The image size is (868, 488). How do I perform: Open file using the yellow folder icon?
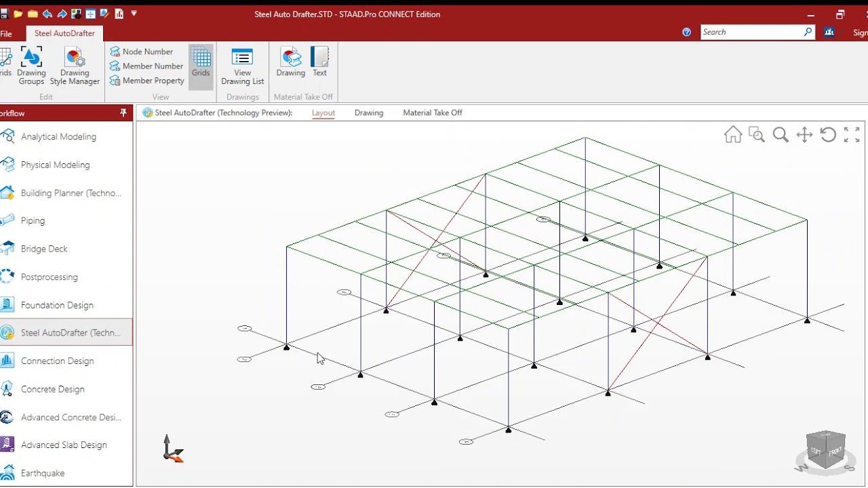(x=18, y=14)
